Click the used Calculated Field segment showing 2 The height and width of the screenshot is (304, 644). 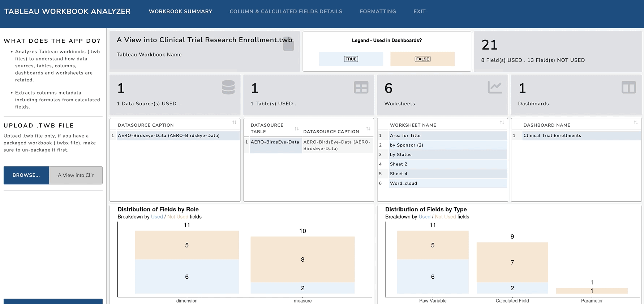pos(512,288)
